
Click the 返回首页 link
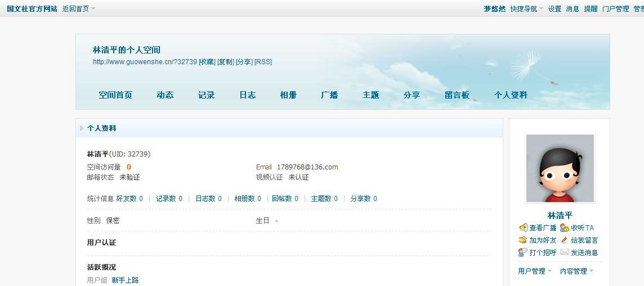[x=75, y=8]
